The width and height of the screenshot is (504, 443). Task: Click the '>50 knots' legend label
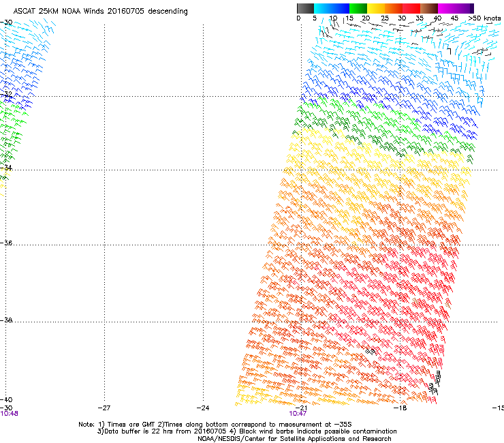484,18
